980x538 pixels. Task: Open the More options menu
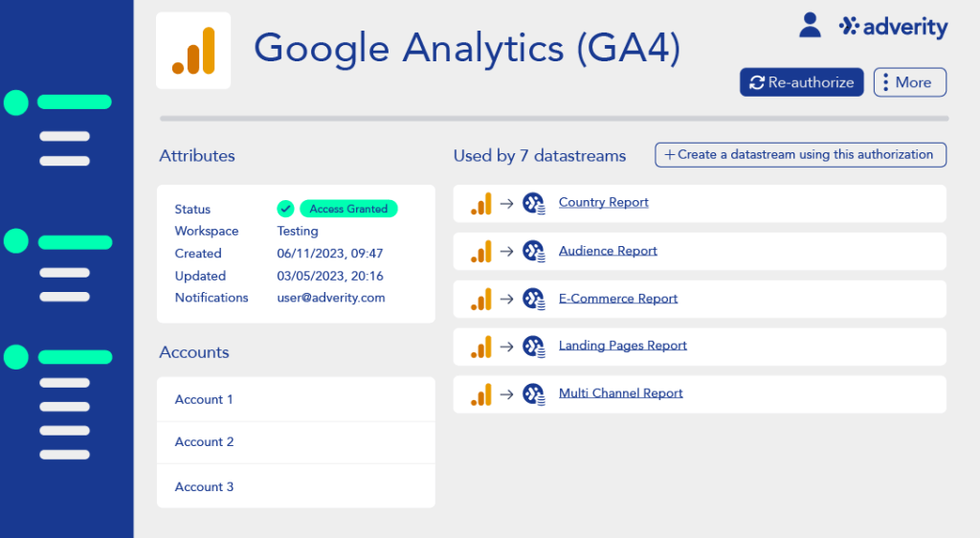[910, 82]
